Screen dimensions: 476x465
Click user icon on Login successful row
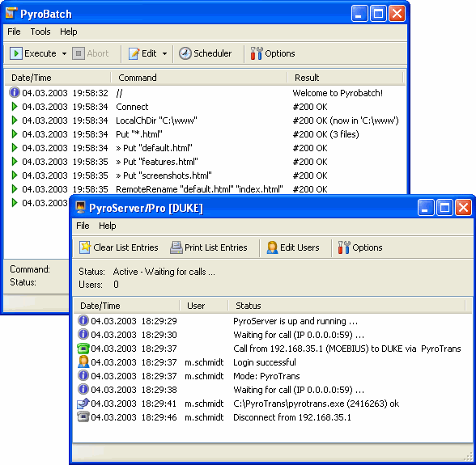click(x=83, y=361)
